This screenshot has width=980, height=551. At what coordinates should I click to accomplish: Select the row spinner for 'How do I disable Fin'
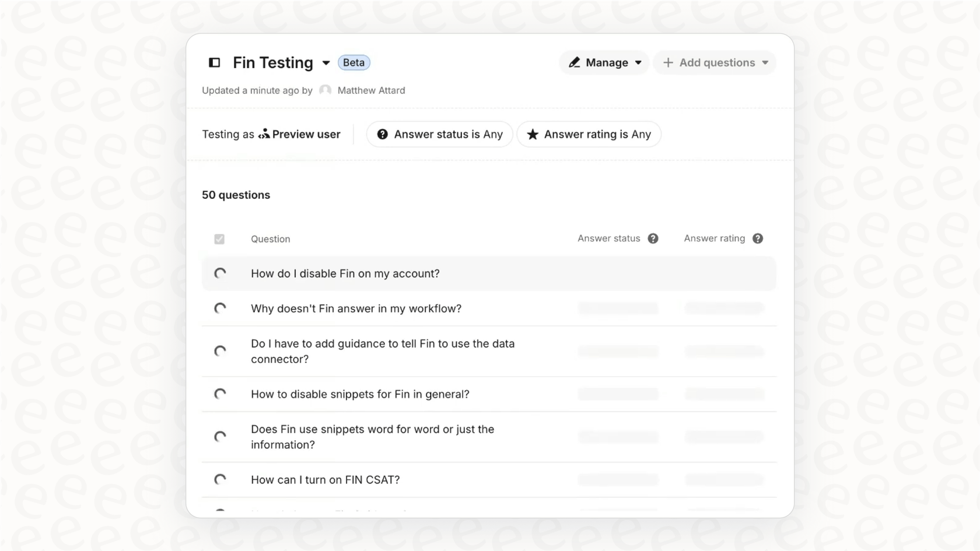(x=220, y=273)
